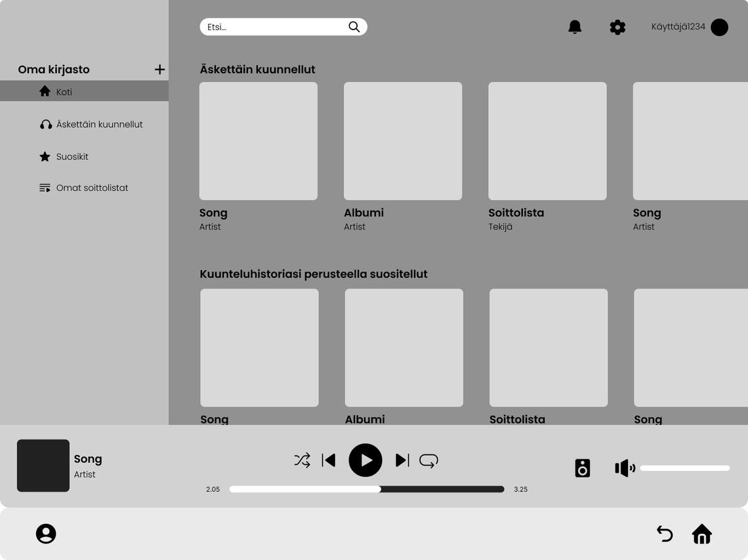
Task: Open the Soittolista cover under Äskettäin kuunnellut heading
Action: tap(548, 141)
